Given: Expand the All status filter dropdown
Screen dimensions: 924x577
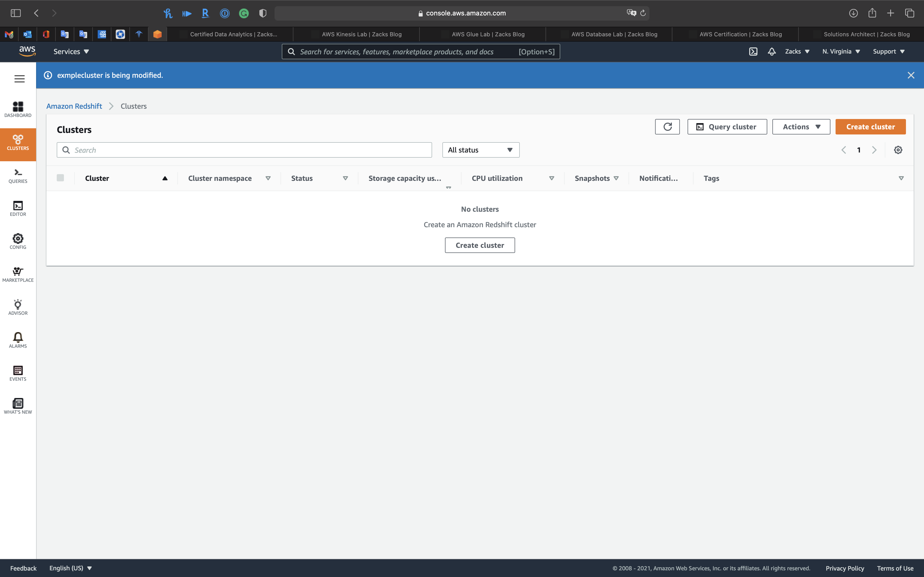Looking at the screenshot, I should (x=480, y=150).
